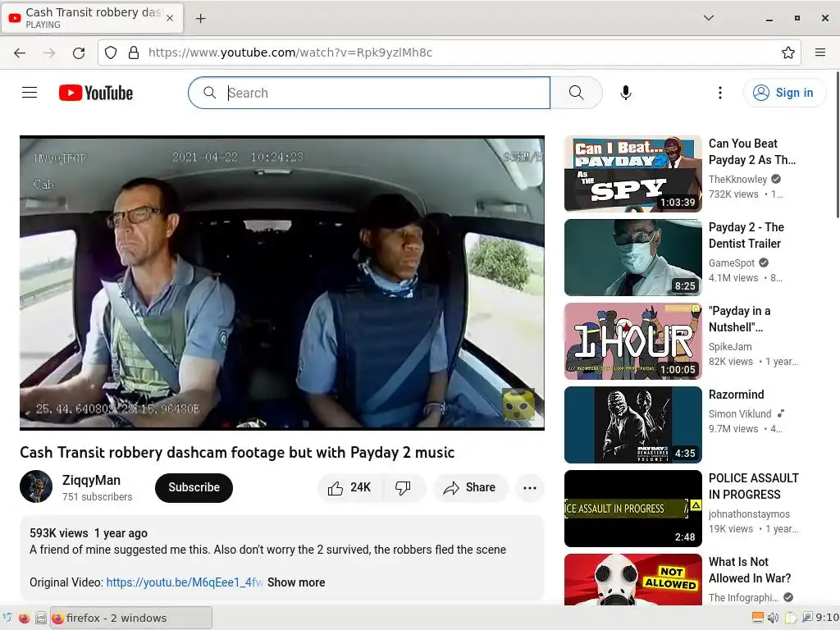Open Payday 2 Dentist Trailer thumbnail
840x630 pixels.
632,257
